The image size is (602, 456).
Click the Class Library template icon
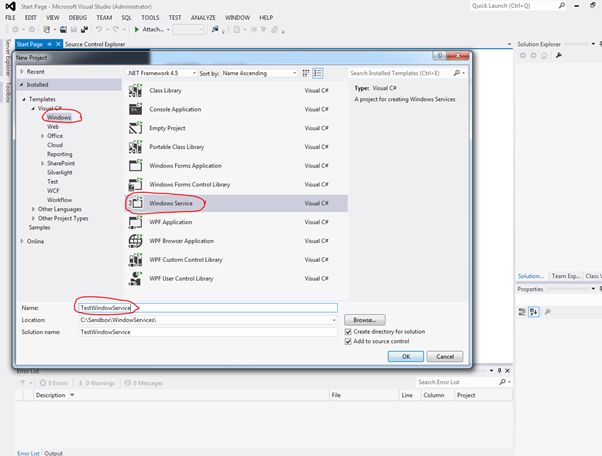[x=135, y=91]
